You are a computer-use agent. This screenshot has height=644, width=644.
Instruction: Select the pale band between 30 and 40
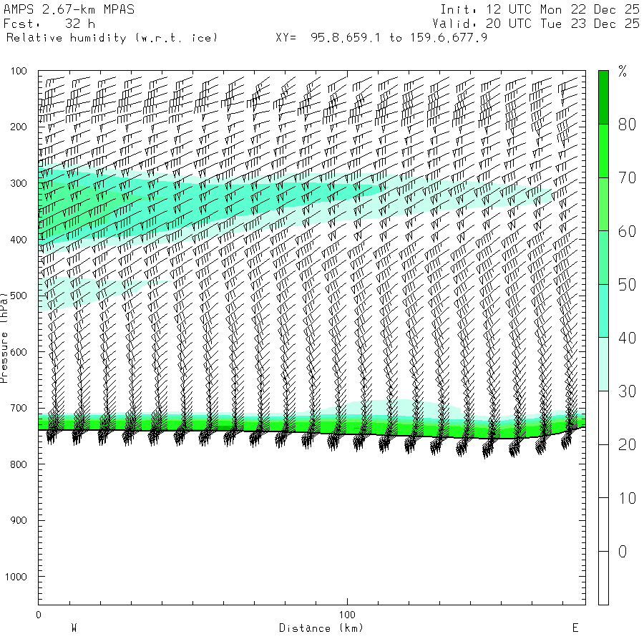tap(603, 364)
